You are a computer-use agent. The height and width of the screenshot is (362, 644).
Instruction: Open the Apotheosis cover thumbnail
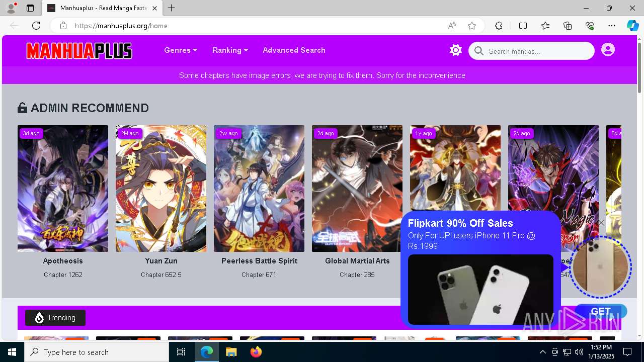point(63,189)
